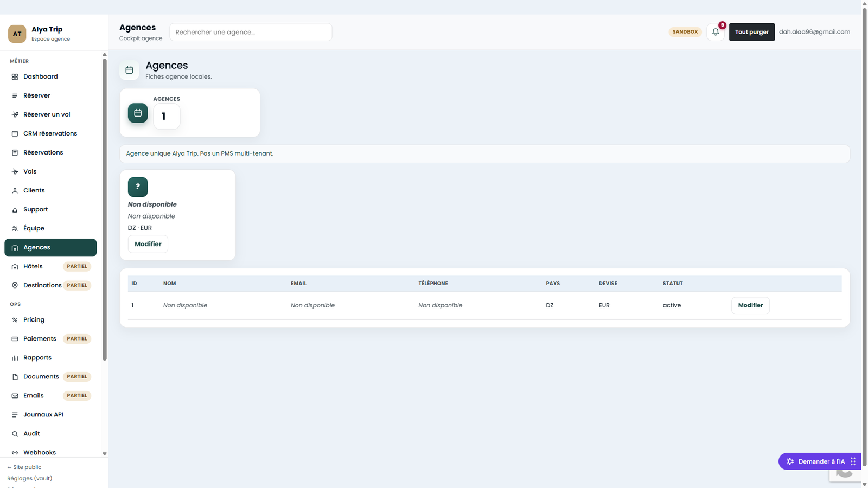Click the Vols airplane icon
868x488 pixels.
pyautogui.click(x=15, y=172)
